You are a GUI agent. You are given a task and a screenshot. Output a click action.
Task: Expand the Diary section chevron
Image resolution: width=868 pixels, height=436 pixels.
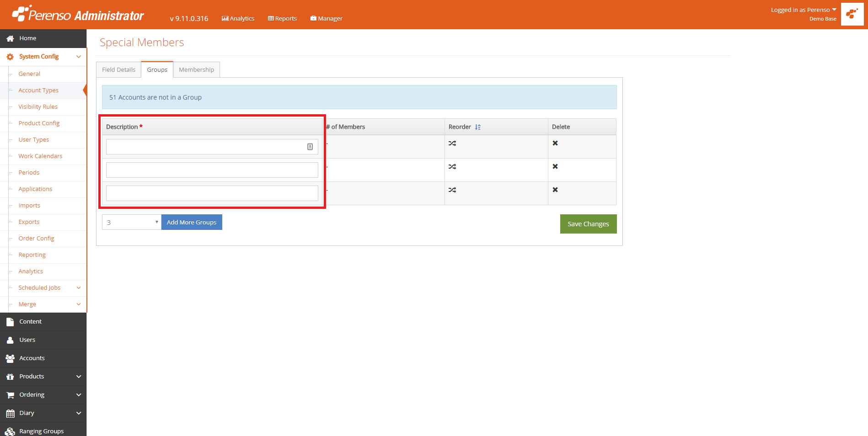click(x=79, y=413)
